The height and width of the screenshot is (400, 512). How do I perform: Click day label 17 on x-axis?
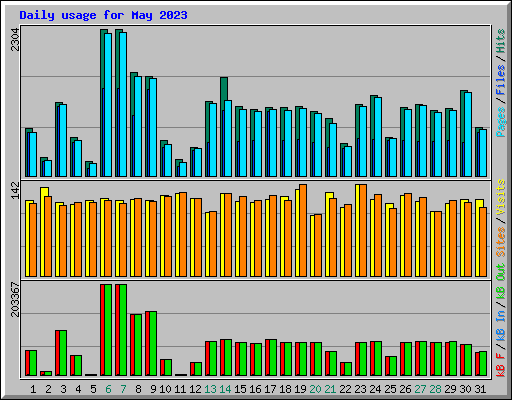tap(270, 389)
